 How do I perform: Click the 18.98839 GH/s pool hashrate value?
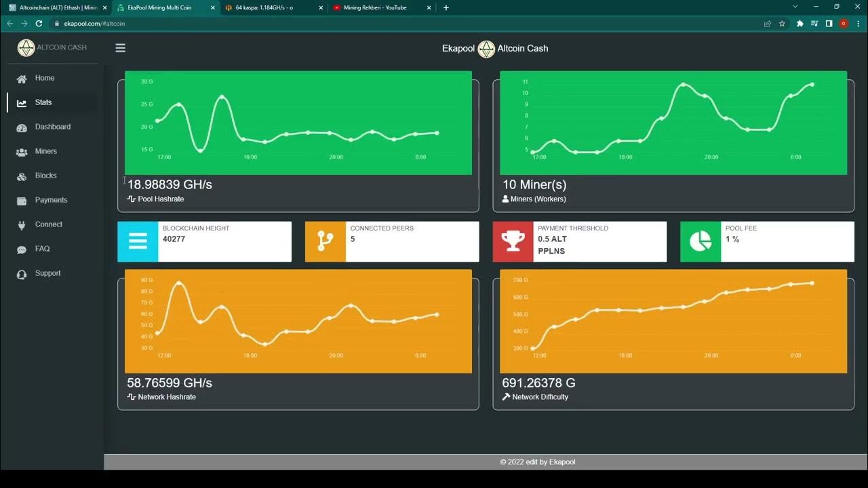tap(170, 184)
